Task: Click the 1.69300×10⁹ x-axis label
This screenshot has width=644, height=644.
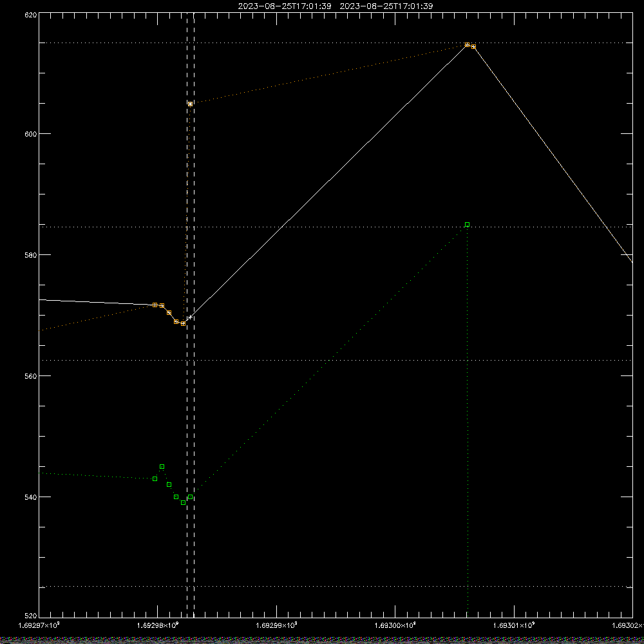Action: point(395,625)
